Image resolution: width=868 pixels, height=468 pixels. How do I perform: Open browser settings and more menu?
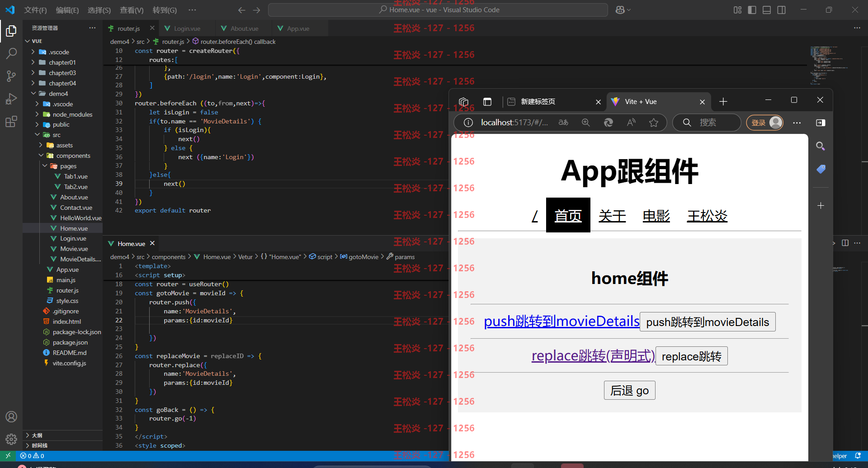tap(797, 123)
